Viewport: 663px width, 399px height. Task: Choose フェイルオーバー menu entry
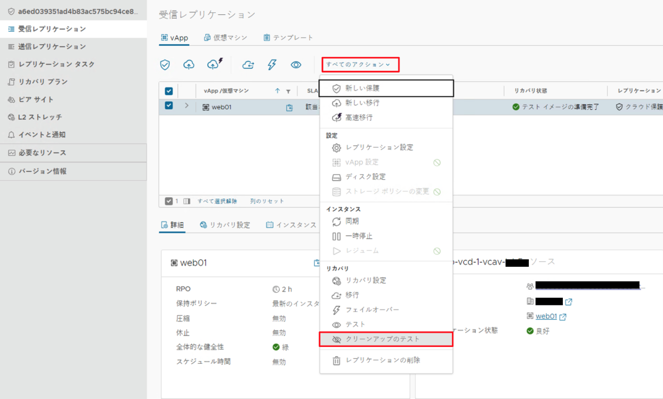[386, 310]
